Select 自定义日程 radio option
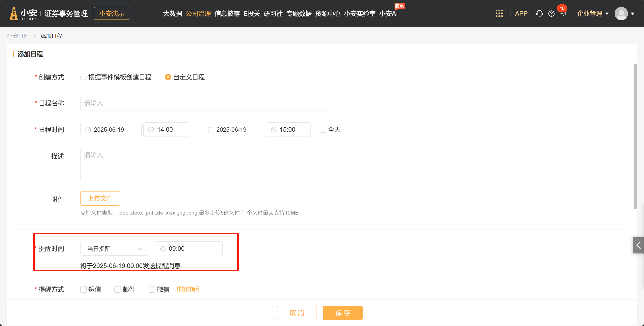644x326 pixels. point(168,77)
